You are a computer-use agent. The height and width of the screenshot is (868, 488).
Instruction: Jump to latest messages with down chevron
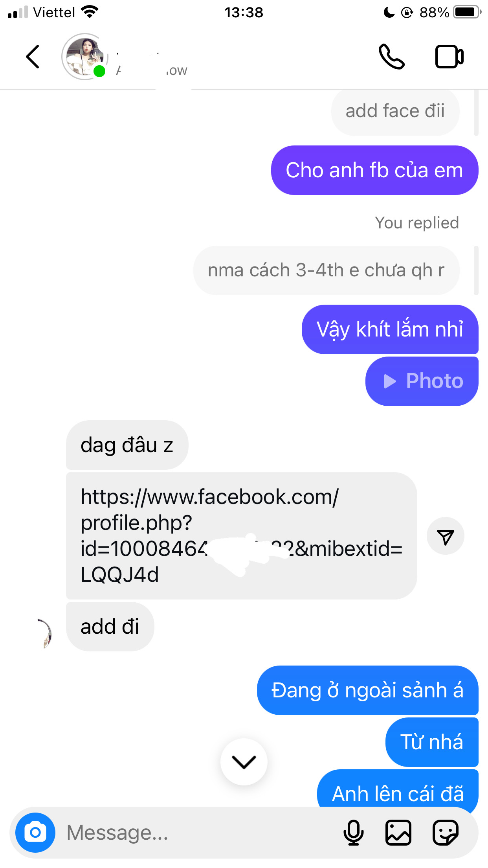[244, 762]
